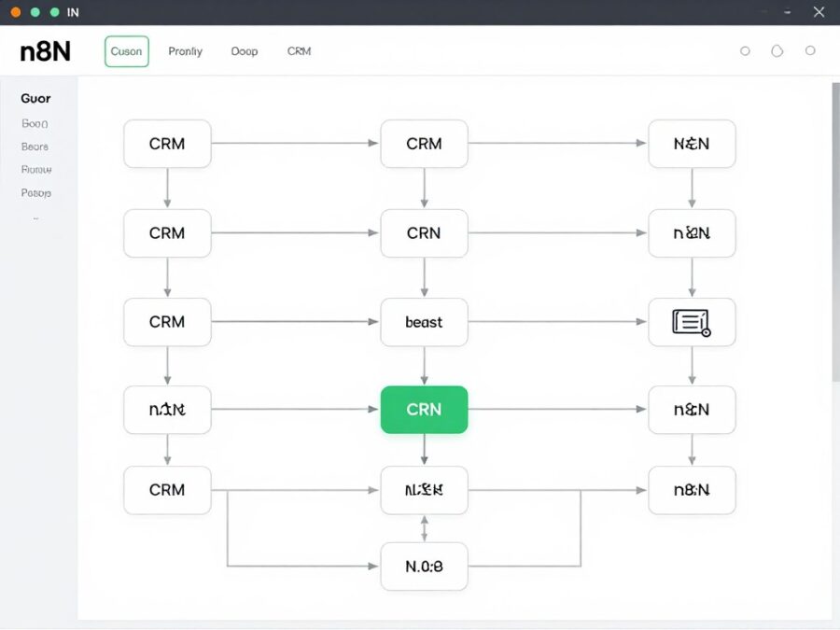Click the N.0:8 node at the bottom

[424, 566]
